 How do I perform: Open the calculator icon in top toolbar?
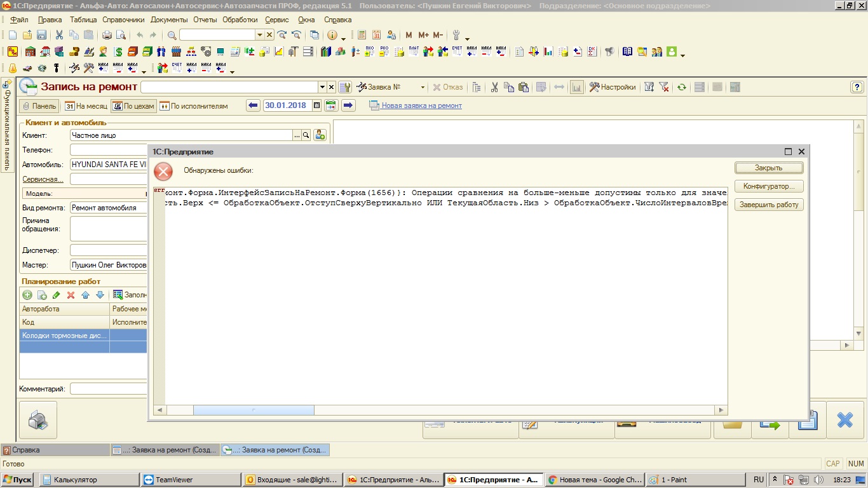362,35
